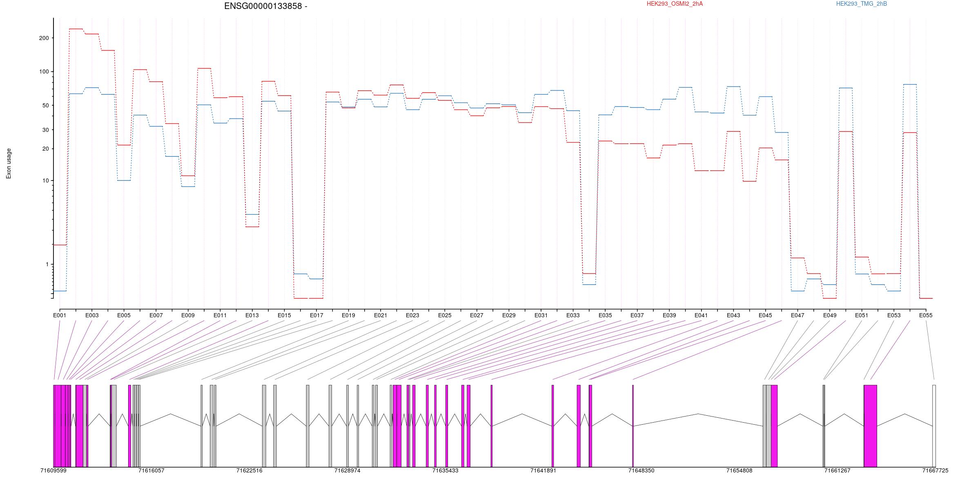
Task: Click exon label E043
Action: click(x=733, y=315)
